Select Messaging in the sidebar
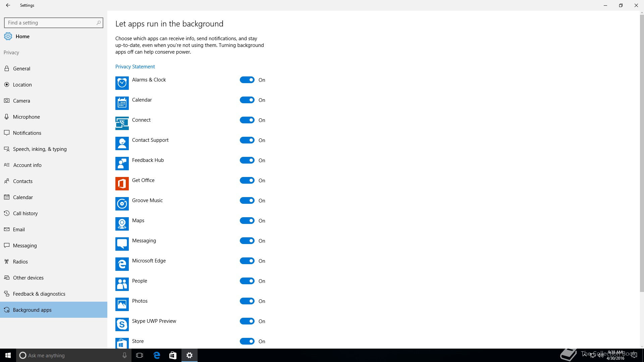This screenshot has width=644, height=362. pyautogui.click(x=54, y=245)
